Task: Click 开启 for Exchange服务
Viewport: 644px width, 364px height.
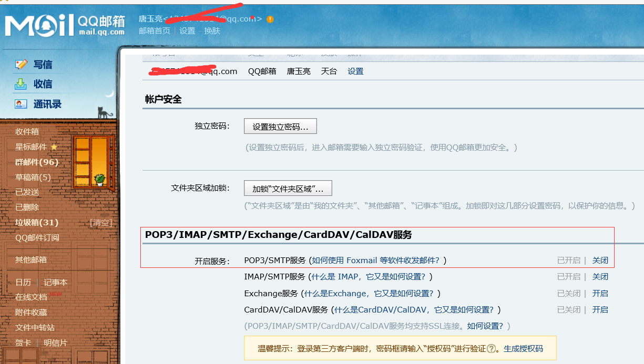Action: [600, 294]
